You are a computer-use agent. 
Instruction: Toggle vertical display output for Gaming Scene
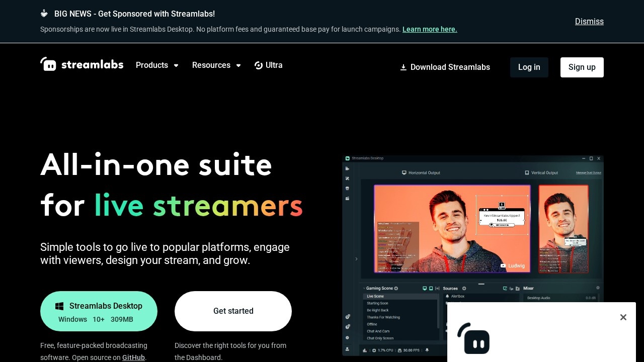click(431, 288)
